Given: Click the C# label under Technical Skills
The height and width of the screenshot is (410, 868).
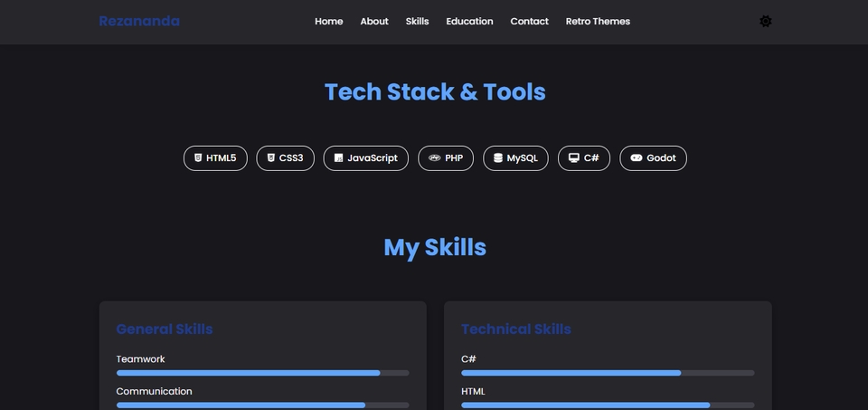Looking at the screenshot, I should click(468, 359).
